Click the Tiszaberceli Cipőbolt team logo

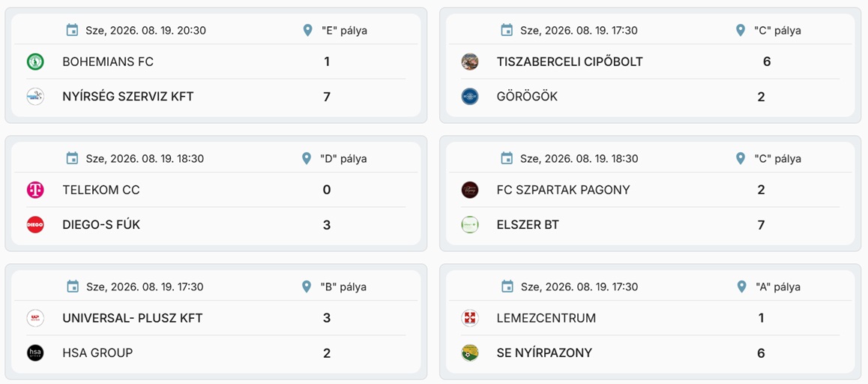pyautogui.click(x=469, y=61)
